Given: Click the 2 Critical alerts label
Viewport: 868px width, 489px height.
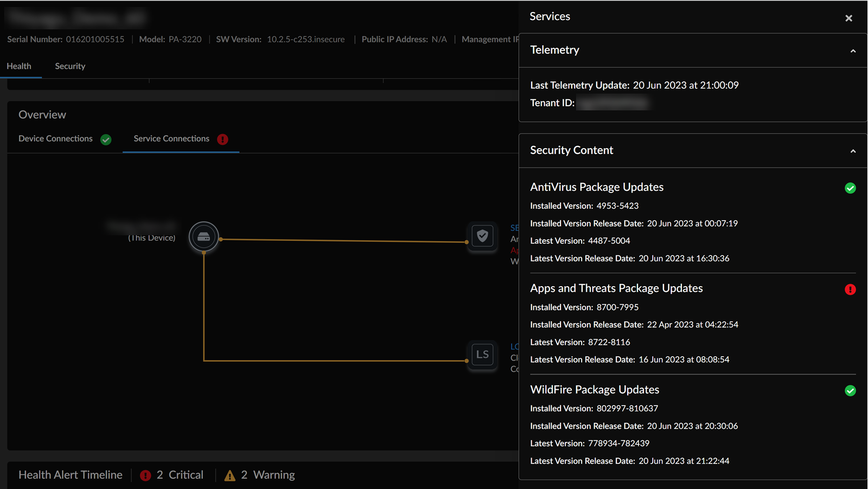Looking at the screenshot, I should tap(180, 475).
